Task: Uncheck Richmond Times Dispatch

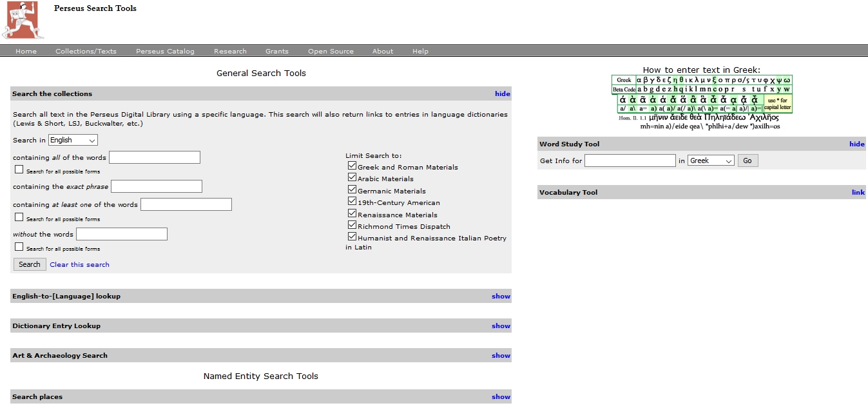Action: 352,225
